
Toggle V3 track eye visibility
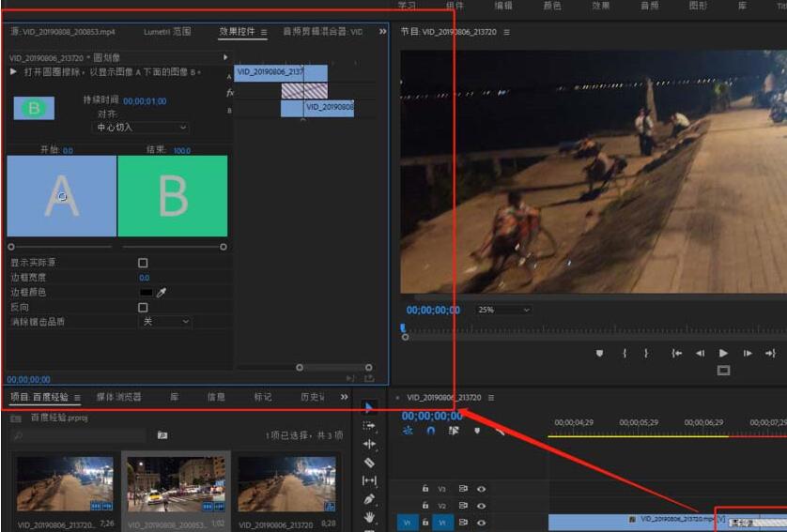481,489
